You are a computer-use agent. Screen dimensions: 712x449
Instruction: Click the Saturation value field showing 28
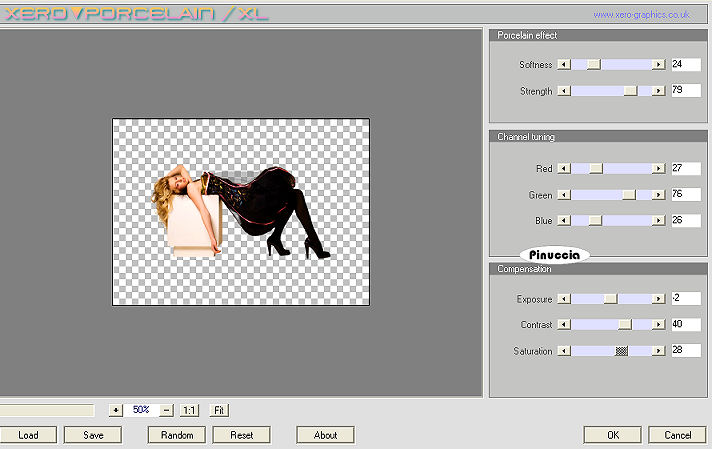point(686,350)
